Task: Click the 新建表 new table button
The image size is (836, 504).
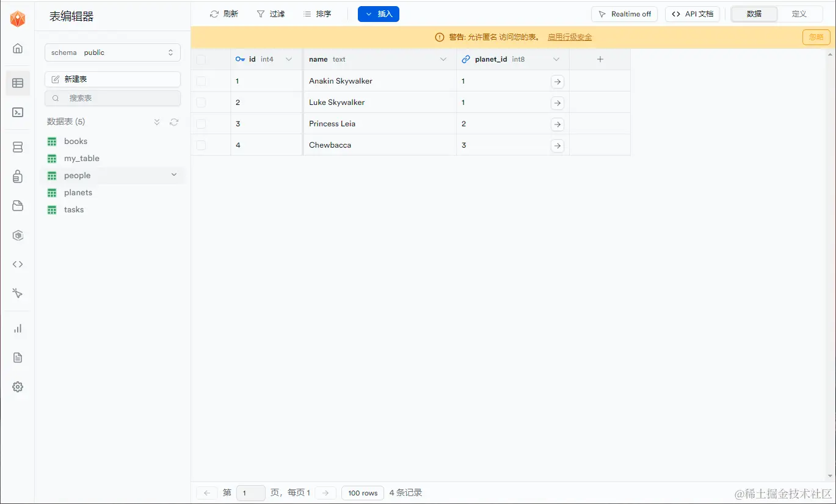Action: [x=113, y=79]
